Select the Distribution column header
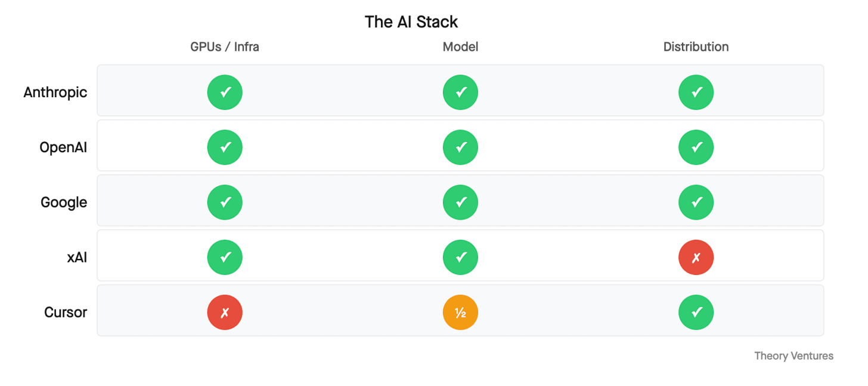 click(x=696, y=47)
